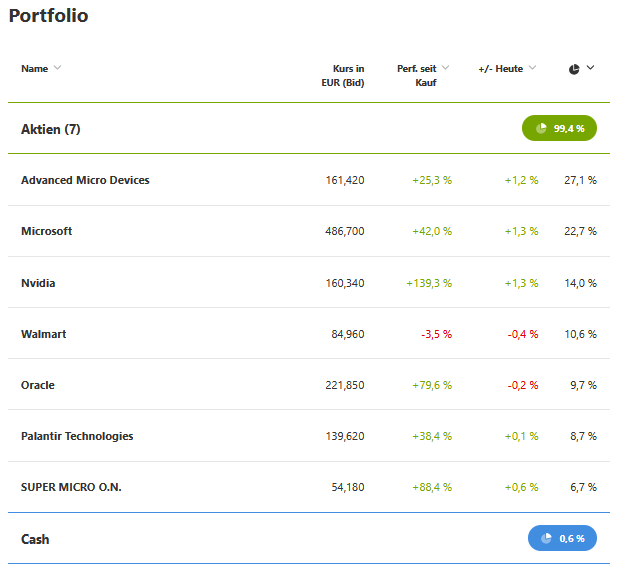Image resolution: width=636 pixels, height=580 pixels.
Task: Open the Walmart position
Action: pyautogui.click(x=43, y=334)
